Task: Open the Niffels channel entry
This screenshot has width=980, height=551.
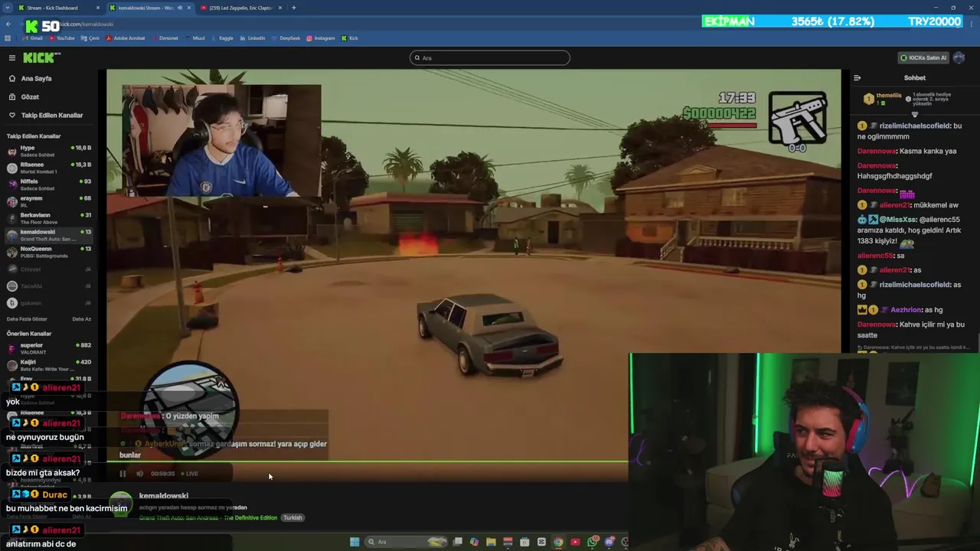Action: pyautogui.click(x=49, y=184)
